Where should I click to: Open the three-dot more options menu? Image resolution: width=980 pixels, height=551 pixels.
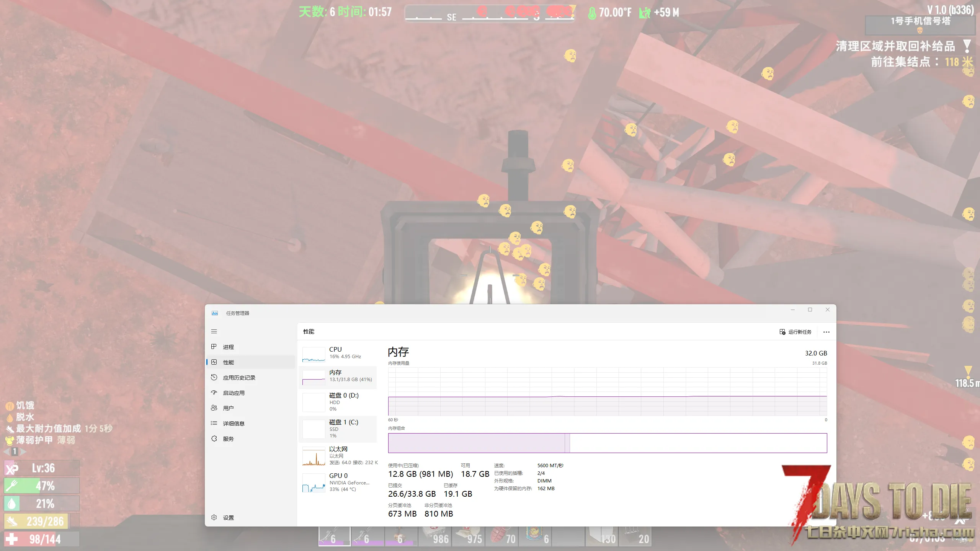pos(826,332)
